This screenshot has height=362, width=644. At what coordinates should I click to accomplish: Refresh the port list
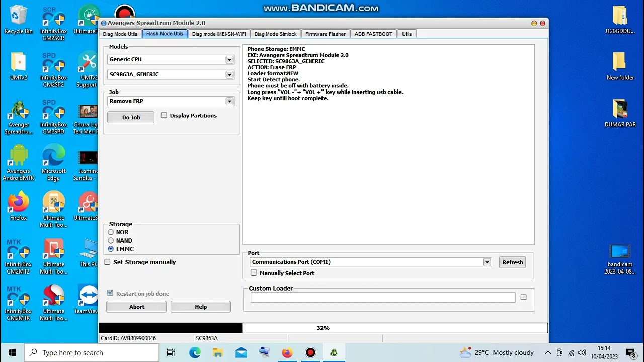click(x=512, y=262)
